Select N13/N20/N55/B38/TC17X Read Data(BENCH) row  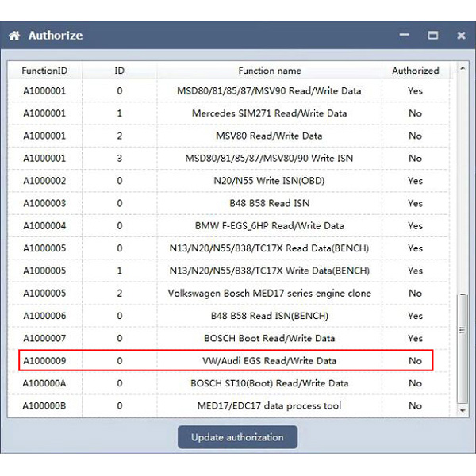(x=228, y=248)
